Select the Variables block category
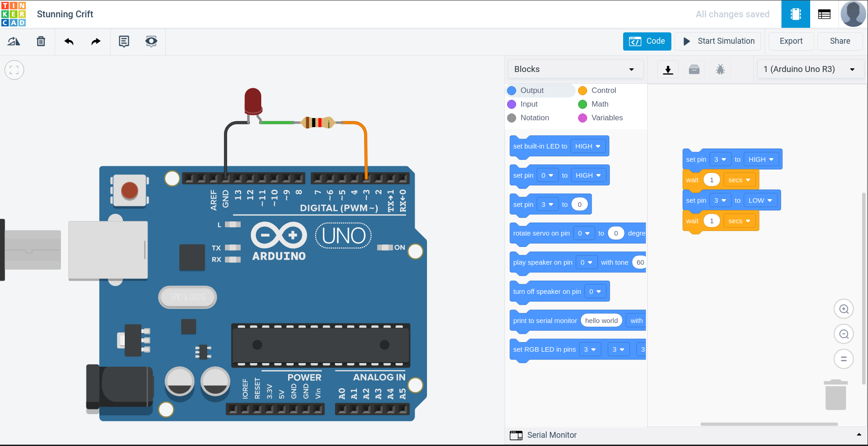The height and width of the screenshot is (446, 868). pos(600,118)
